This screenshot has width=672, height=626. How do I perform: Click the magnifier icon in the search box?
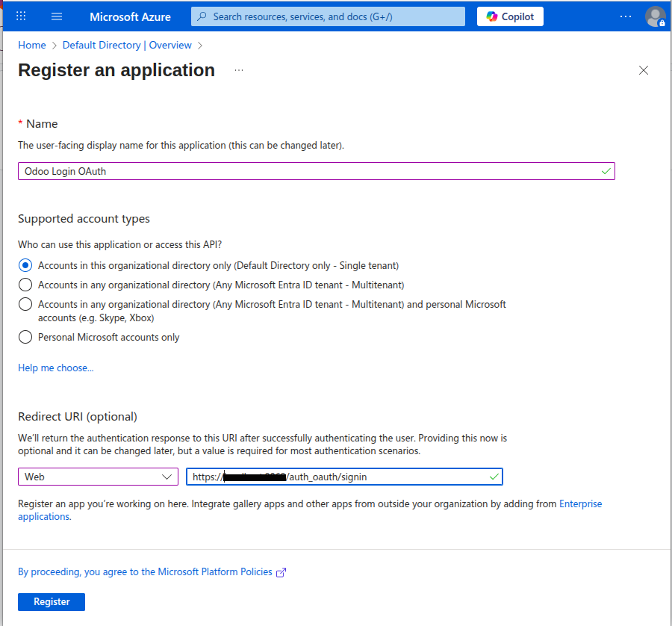click(202, 16)
